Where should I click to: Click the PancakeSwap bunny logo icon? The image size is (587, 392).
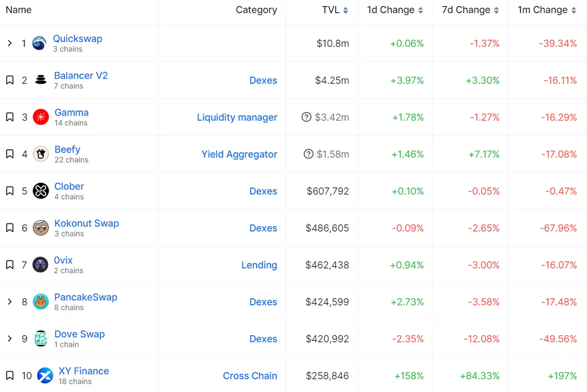(41, 302)
